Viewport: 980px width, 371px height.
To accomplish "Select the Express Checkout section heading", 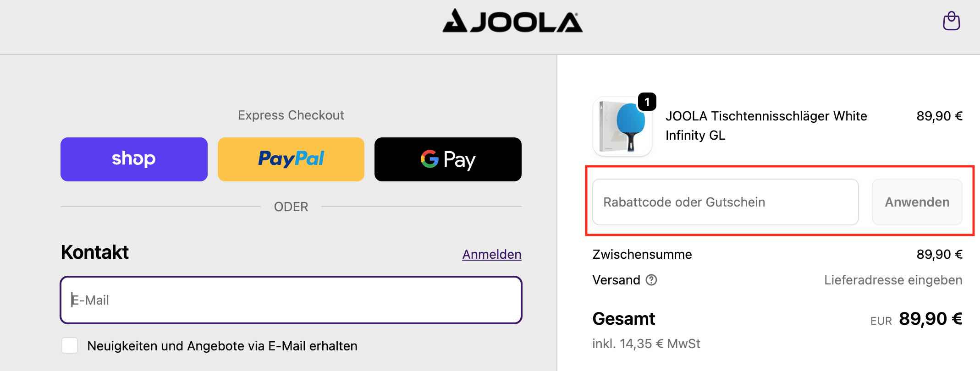I will point(291,115).
